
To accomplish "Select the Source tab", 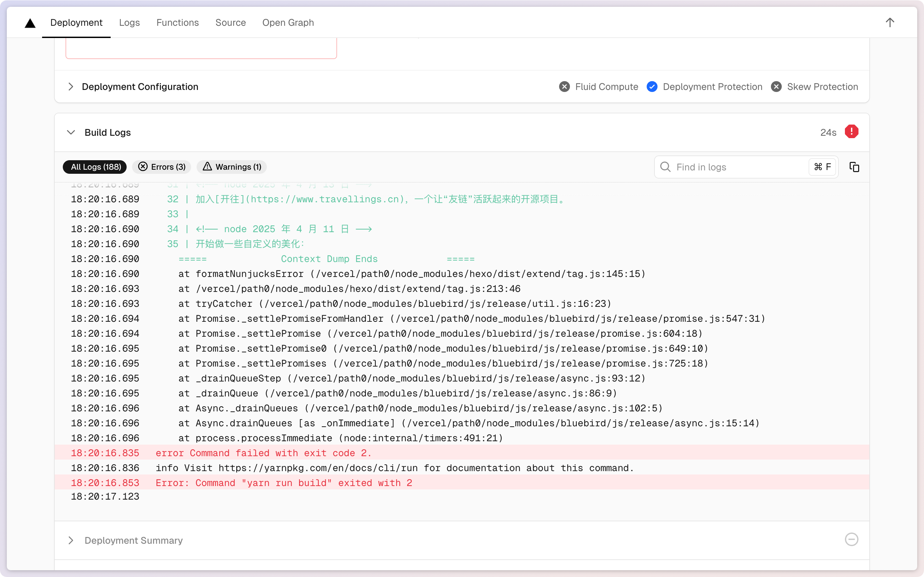I will 230,22.
